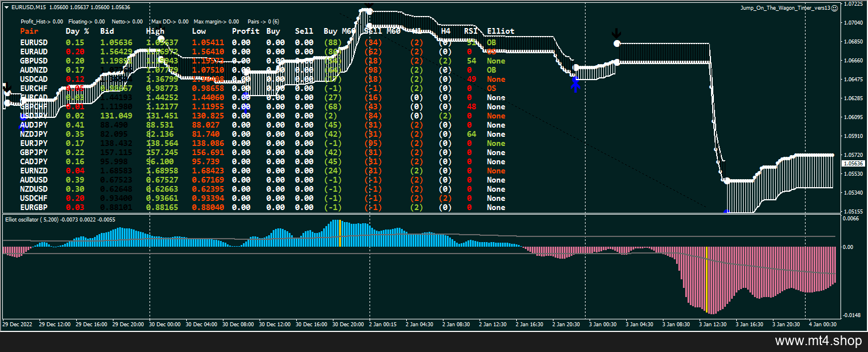
Task: Select the EURNZD pair row name
Action: click(34, 171)
